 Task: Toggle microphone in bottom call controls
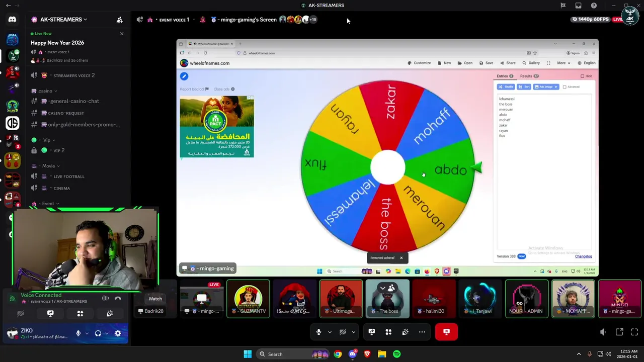click(x=318, y=332)
